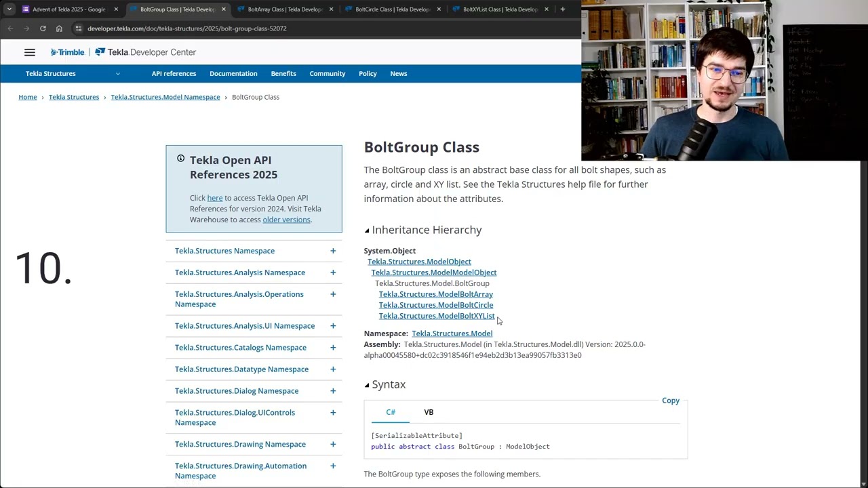Open News menu item
The image size is (868, 488).
399,73
